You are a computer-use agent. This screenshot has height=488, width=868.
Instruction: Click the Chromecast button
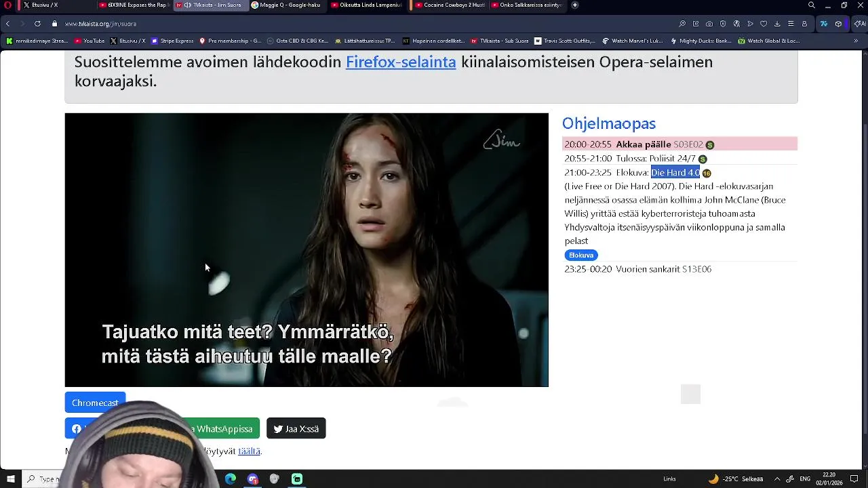click(95, 403)
